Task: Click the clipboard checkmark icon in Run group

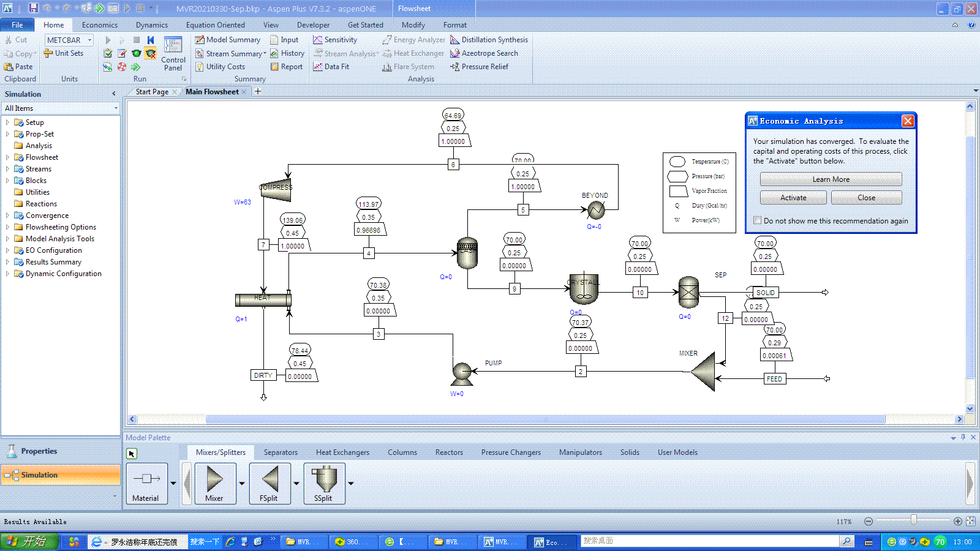Action: [x=108, y=53]
